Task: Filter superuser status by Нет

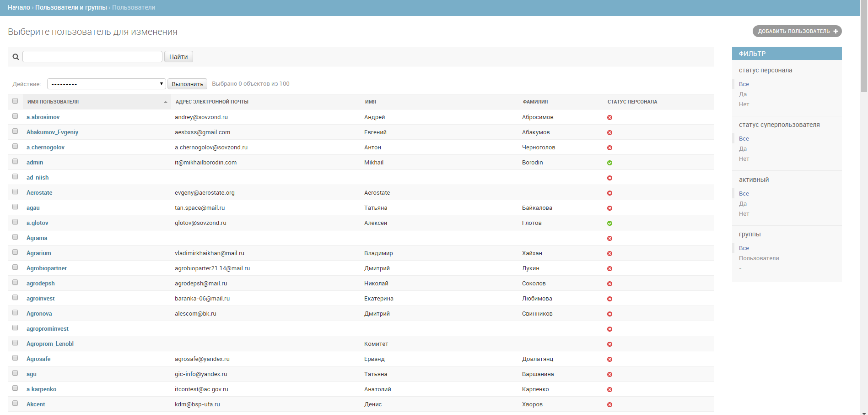Action: tap(744, 159)
